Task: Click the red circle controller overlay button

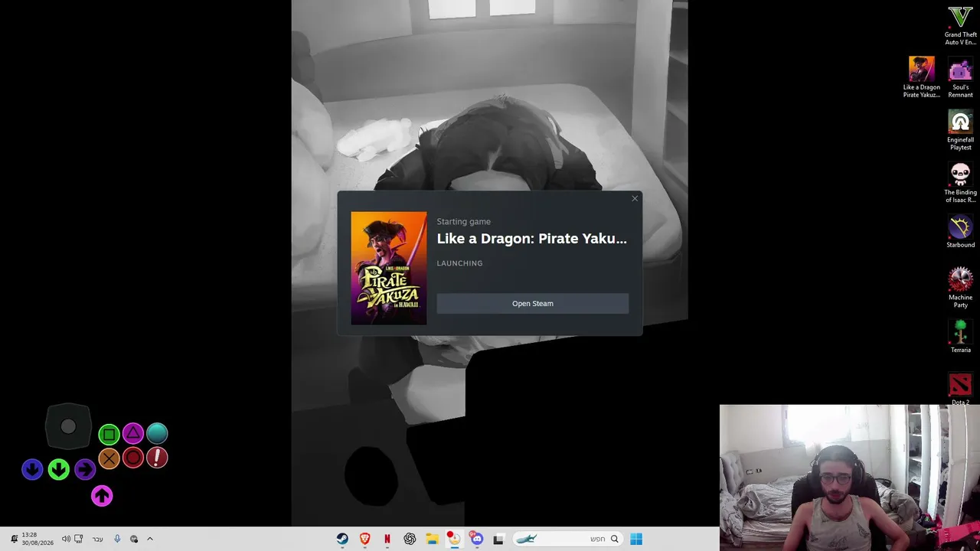Action: tap(133, 458)
